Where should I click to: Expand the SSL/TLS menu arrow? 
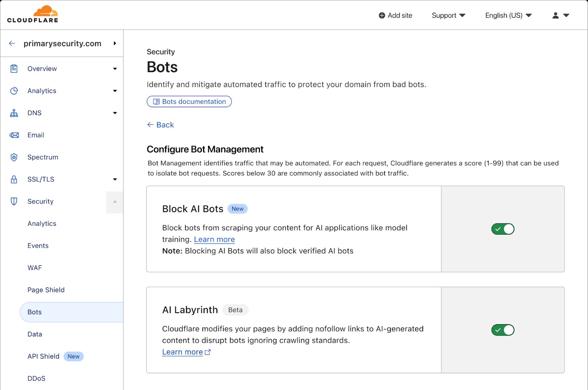115,179
